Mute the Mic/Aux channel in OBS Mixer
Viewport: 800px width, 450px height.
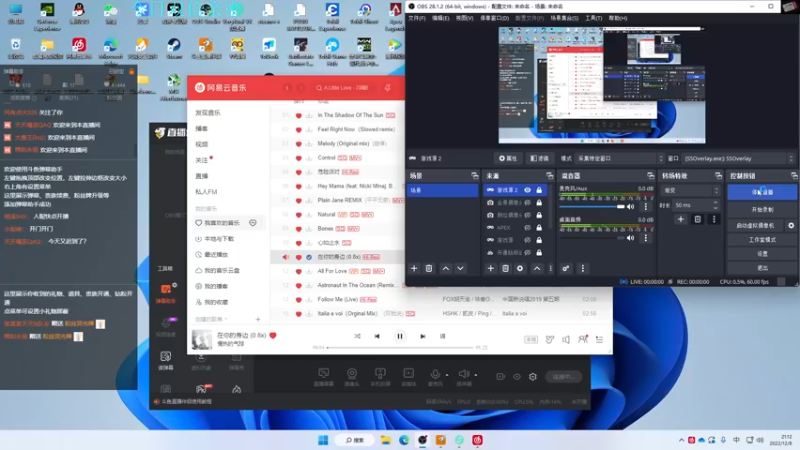pos(631,207)
